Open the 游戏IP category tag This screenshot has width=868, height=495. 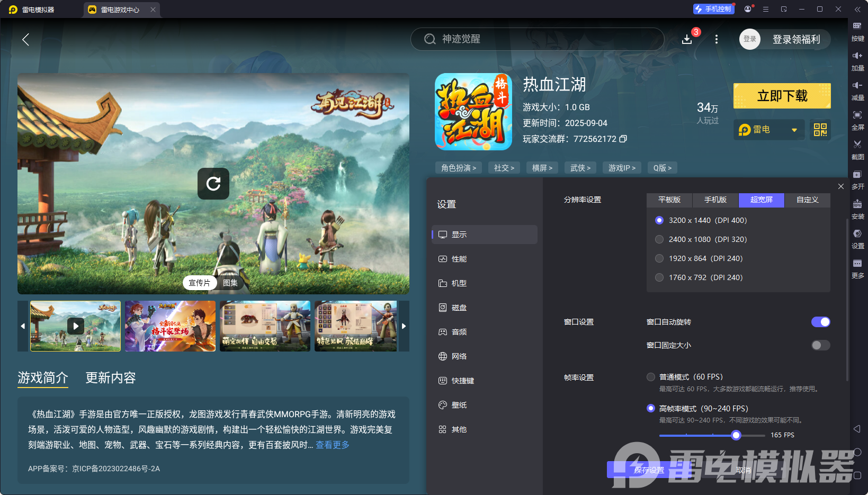coord(622,168)
